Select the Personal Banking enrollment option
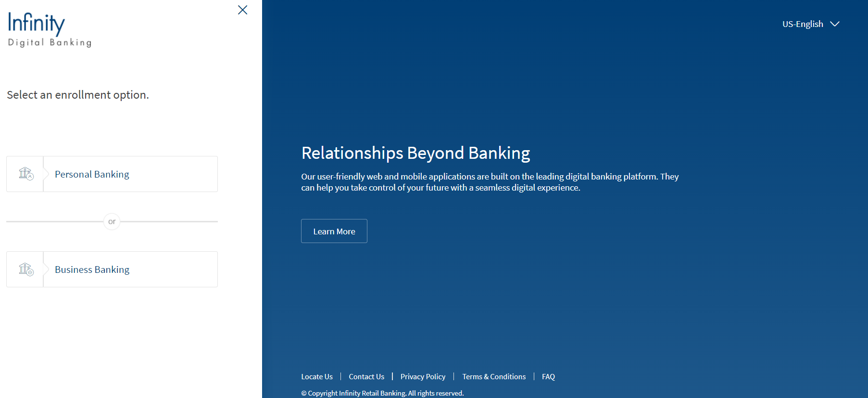Screen dimensions: 868x398 click(x=92, y=174)
